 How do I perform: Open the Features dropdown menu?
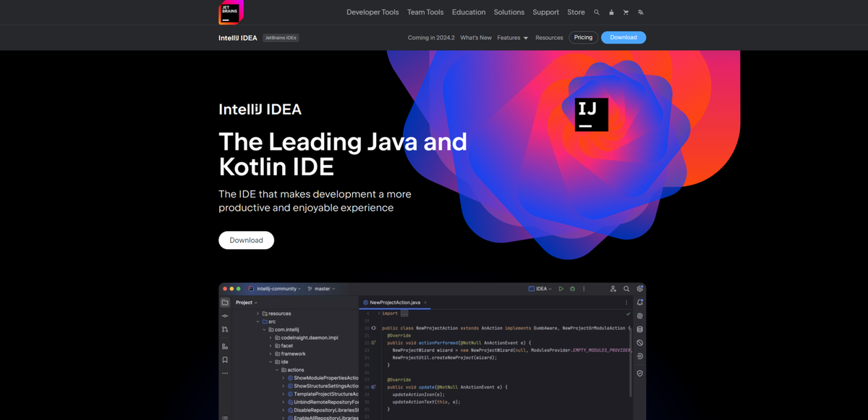click(x=513, y=38)
